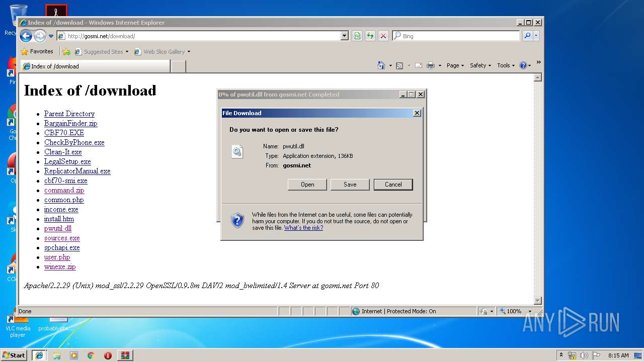The height and width of the screenshot is (362, 644).
Task: Click income.exe link
Action: [x=61, y=209]
